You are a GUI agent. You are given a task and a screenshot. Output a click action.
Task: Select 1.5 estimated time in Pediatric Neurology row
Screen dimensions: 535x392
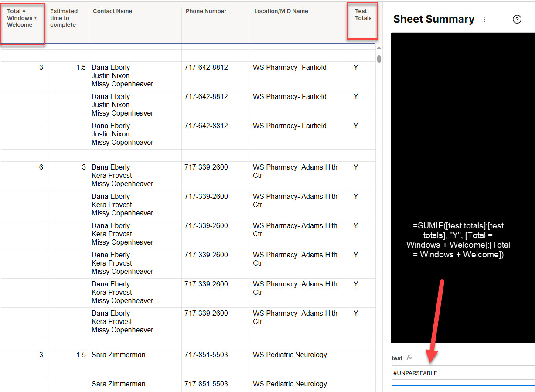[67, 364]
